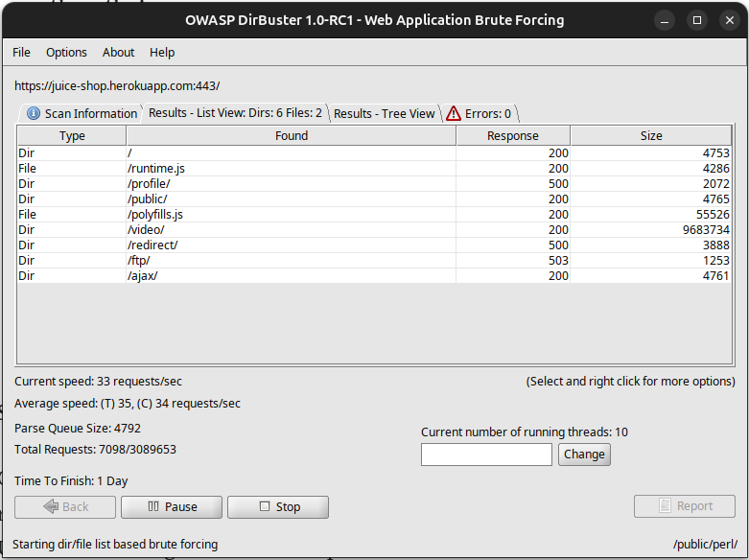Click the report document icon

(x=665, y=505)
